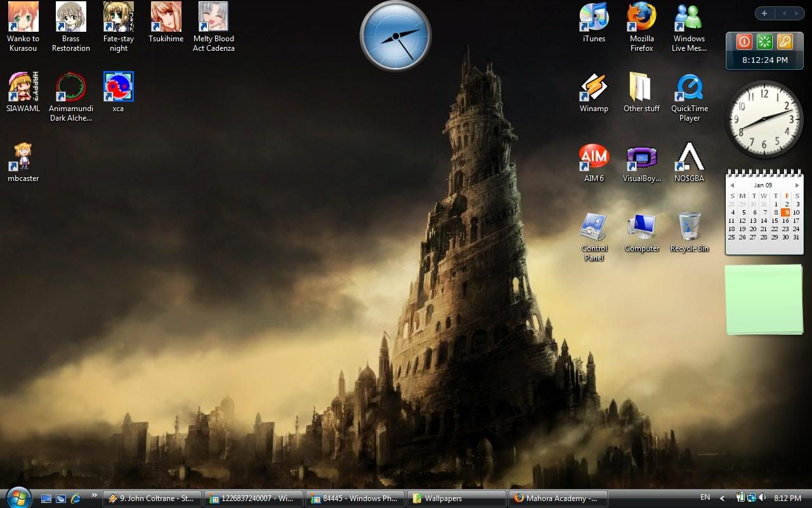Viewport: 812px width, 508px height.
Task: Click the NO$GBA emulator icon
Action: tap(689, 157)
